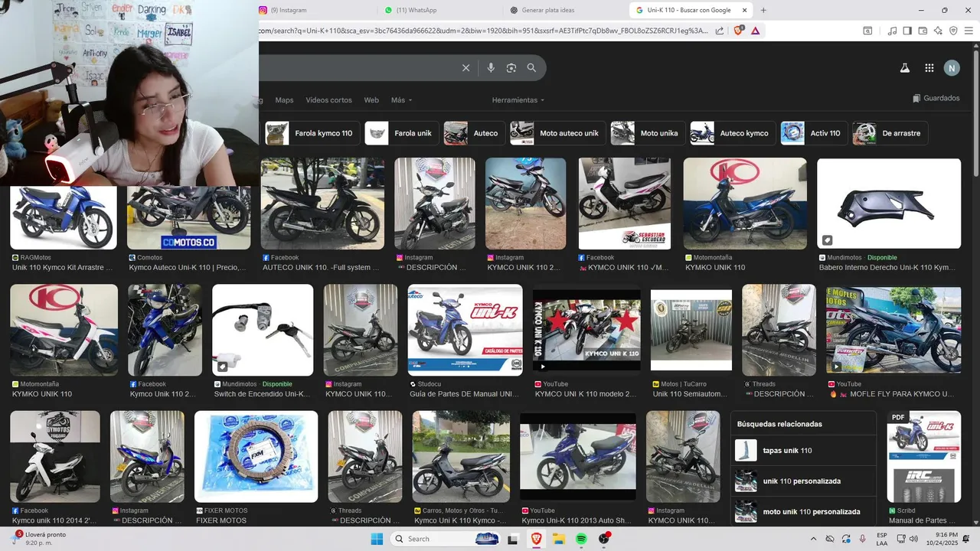Open the Brave Shields lion icon
This screenshot has height=551, width=980.
(740, 31)
